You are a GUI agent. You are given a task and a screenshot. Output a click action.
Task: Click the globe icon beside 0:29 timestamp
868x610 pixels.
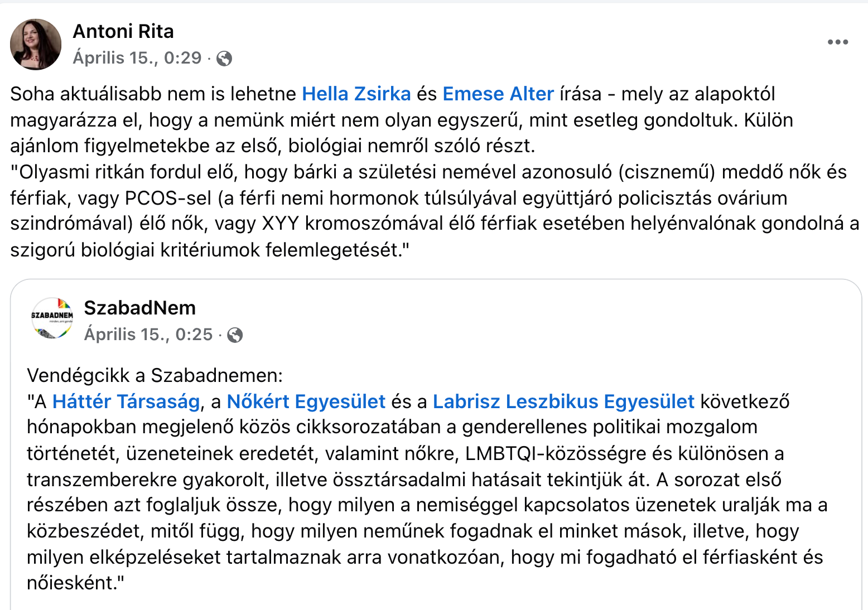(224, 58)
